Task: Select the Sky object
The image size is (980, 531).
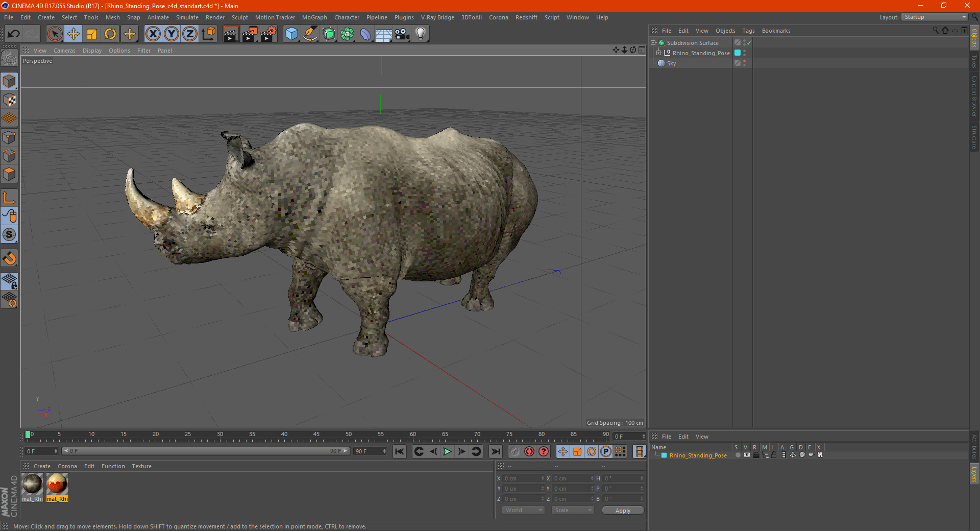Action: click(x=671, y=63)
